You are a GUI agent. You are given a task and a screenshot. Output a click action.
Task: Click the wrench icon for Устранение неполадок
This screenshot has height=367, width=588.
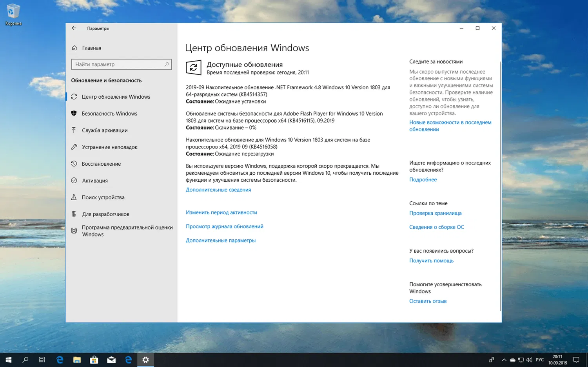tap(74, 147)
